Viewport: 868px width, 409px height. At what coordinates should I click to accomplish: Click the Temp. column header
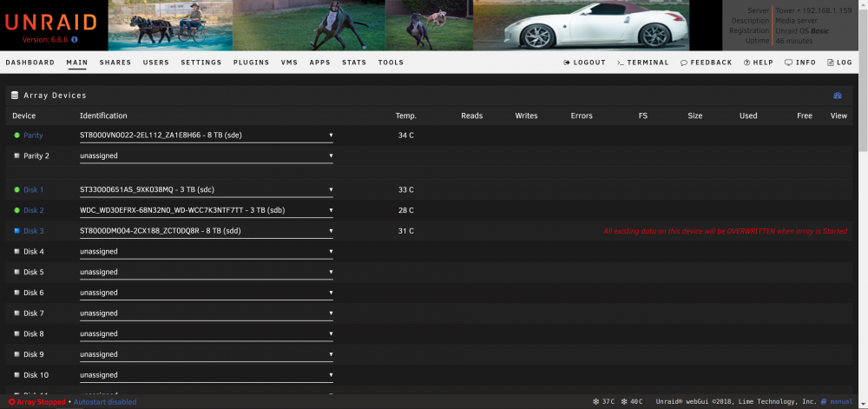tap(405, 115)
